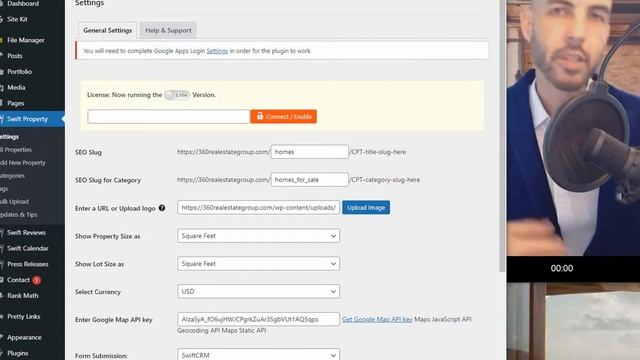Open Show Property Size as dropdown
This screenshot has height=360, width=640.
click(258, 236)
